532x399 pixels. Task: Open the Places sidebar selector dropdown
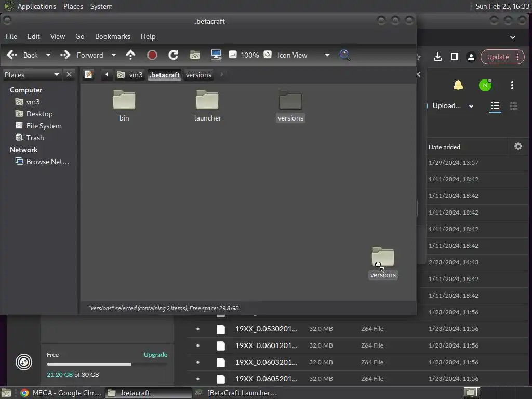[32, 75]
